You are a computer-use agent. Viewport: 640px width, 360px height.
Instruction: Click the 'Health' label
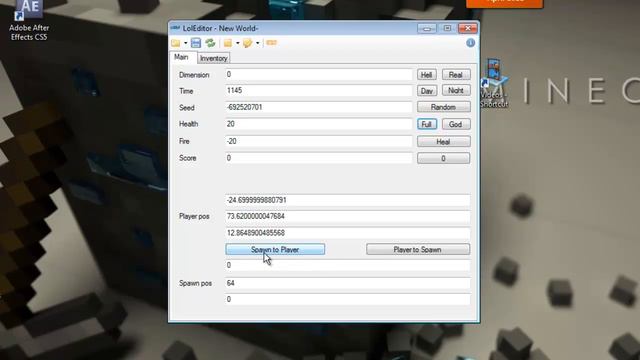189,124
